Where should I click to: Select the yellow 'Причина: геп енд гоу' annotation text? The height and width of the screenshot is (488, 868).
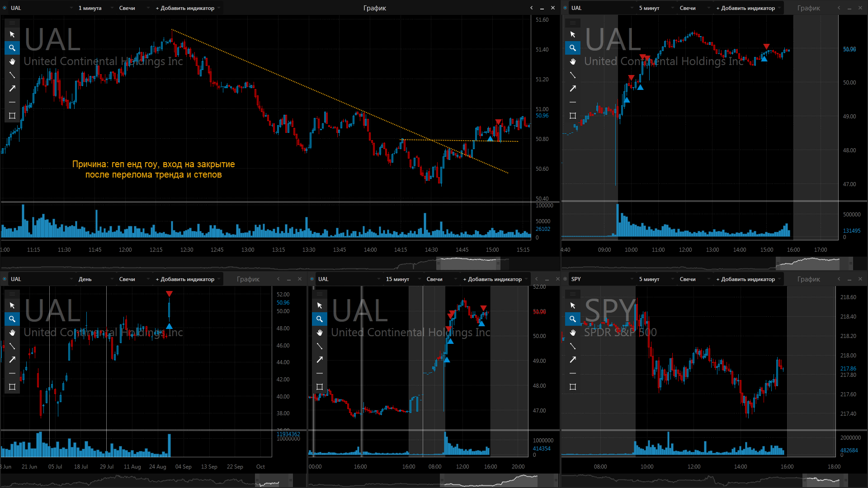pos(154,169)
